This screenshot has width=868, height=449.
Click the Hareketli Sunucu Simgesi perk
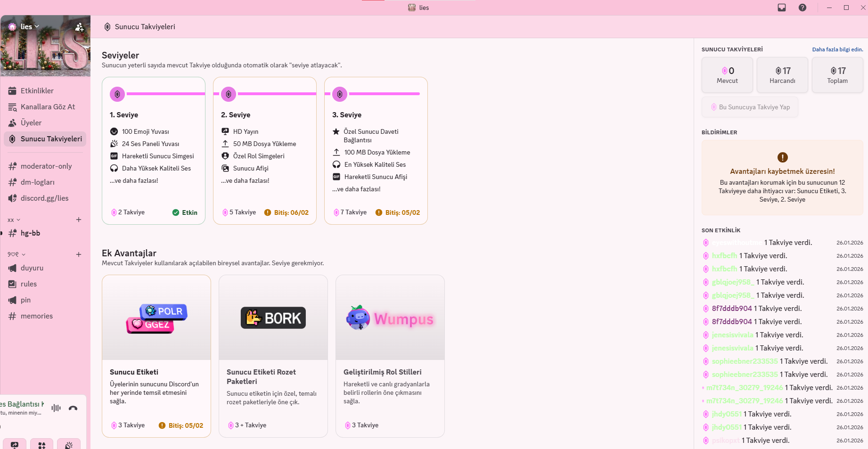click(152, 156)
